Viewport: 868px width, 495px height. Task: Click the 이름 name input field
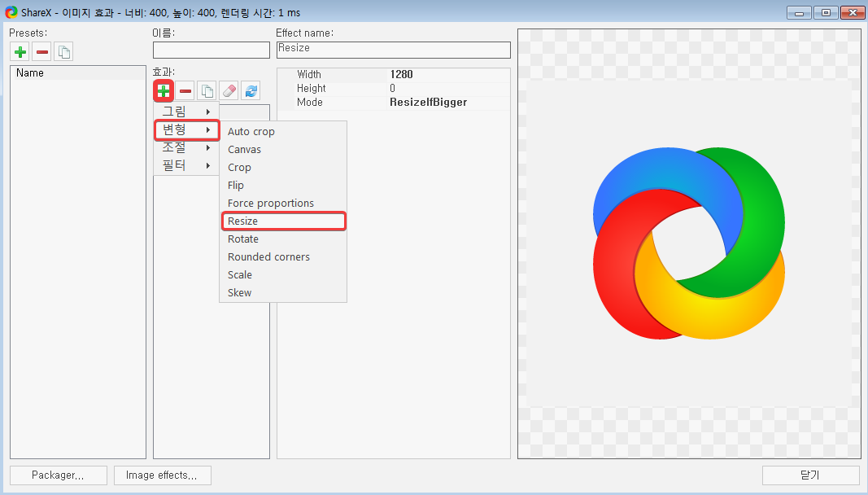tap(211, 50)
